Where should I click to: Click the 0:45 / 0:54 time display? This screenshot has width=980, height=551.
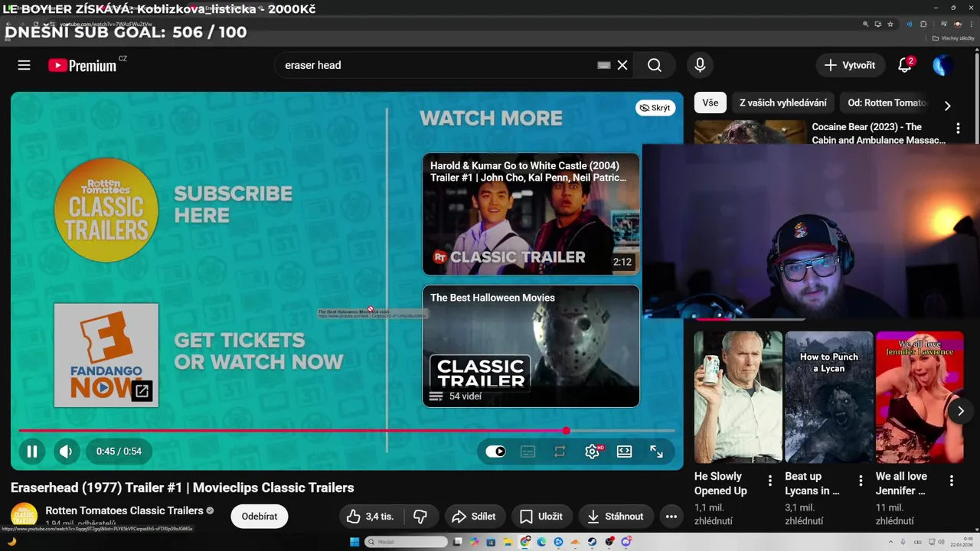[119, 452]
